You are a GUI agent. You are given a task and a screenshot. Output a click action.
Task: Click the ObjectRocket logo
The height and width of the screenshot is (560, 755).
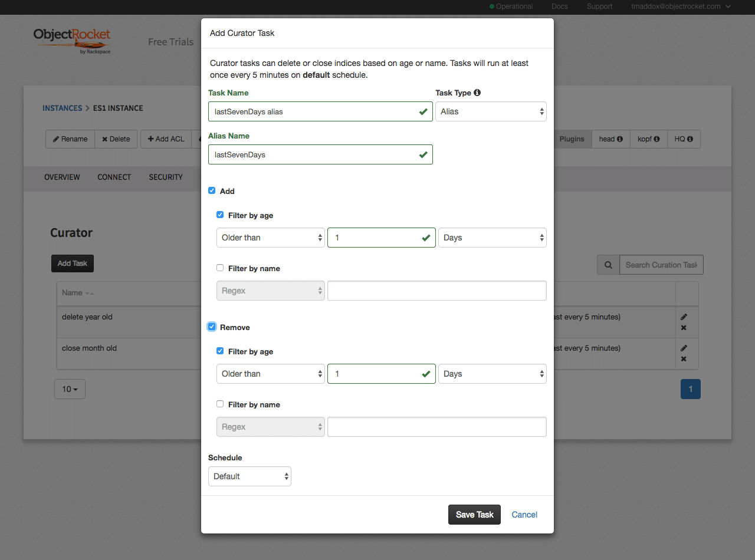pyautogui.click(x=72, y=40)
